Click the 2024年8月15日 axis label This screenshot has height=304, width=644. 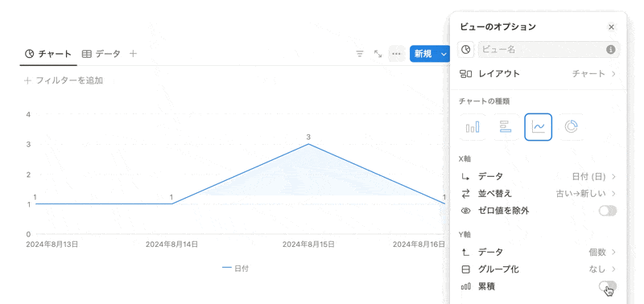(308, 244)
